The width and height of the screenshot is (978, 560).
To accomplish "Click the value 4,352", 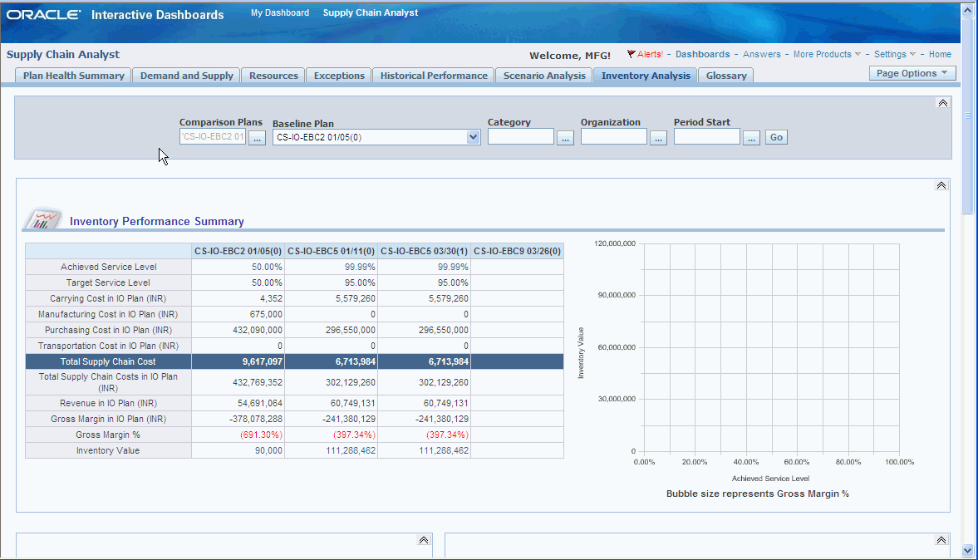I will point(272,299).
